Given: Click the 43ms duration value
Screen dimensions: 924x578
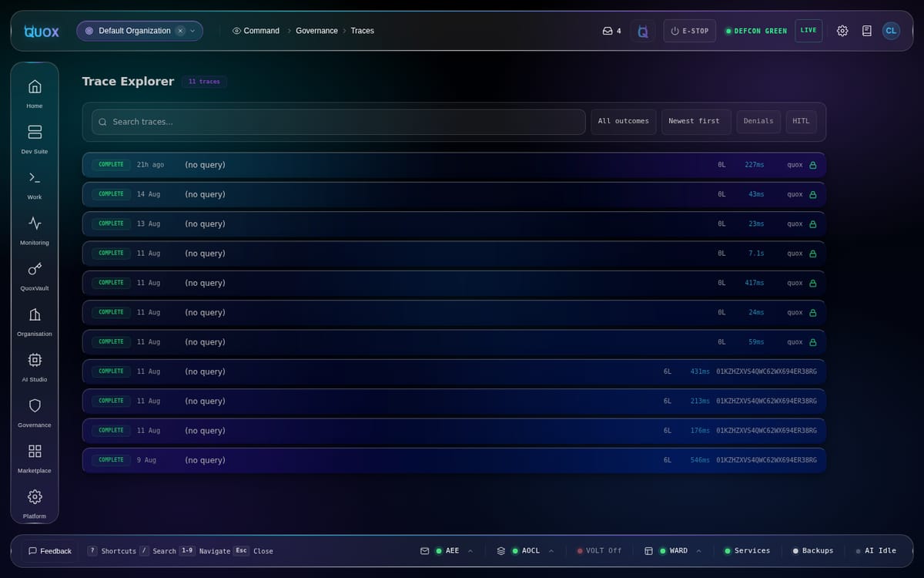Looking at the screenshot, I should click(x=756, y=194).
